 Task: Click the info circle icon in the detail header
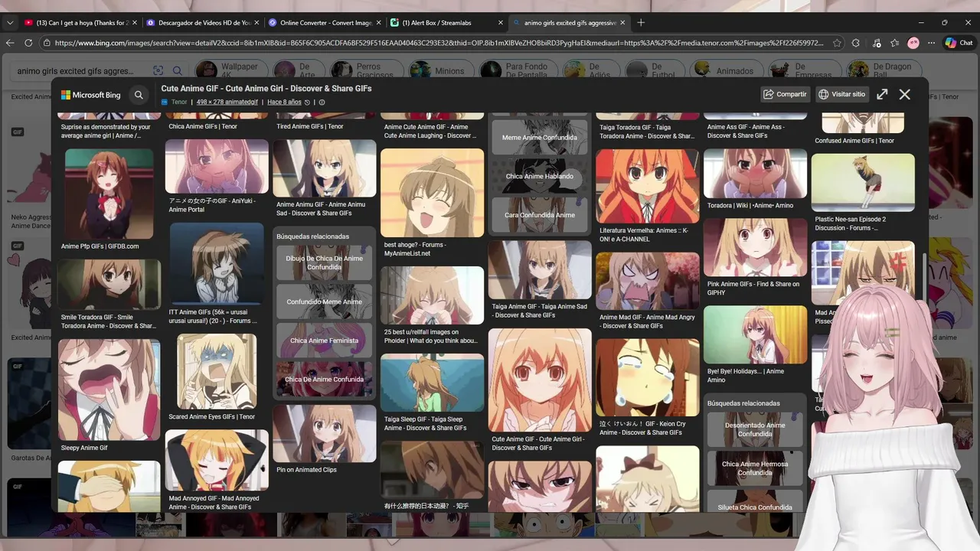point(322,102)
